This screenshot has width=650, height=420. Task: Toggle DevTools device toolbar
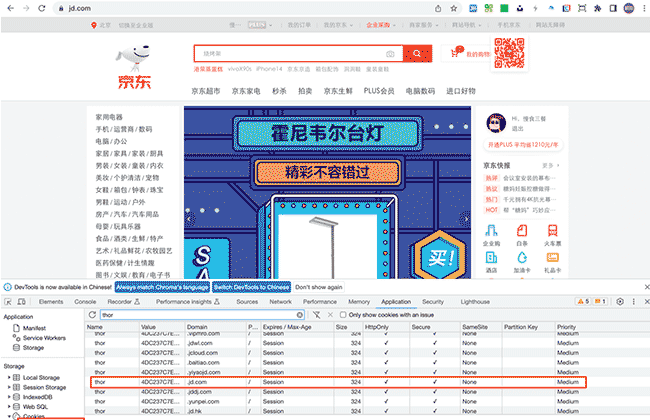pos(22,302)
